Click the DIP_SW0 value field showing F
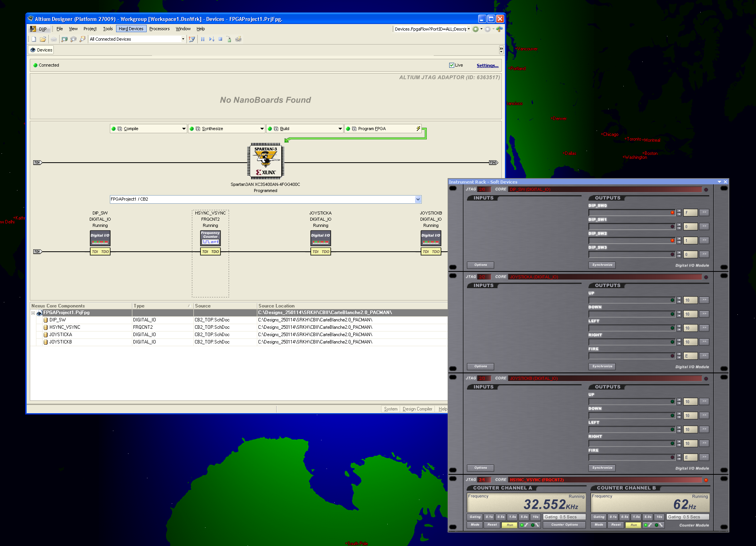756x546 pixels. pos(691,213)
